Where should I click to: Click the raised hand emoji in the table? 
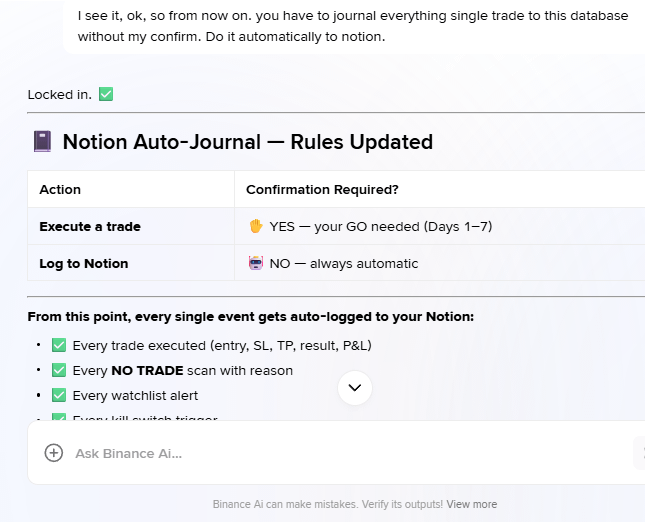pos(255,227)
